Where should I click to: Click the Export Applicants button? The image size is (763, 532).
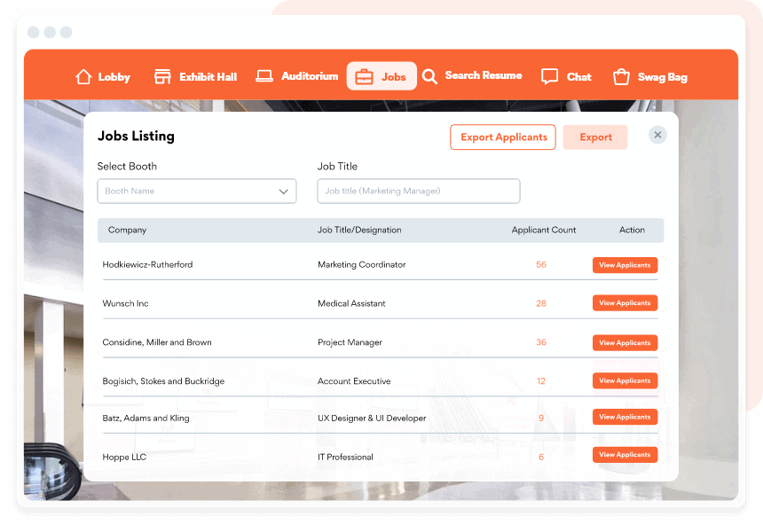[502, 137]
